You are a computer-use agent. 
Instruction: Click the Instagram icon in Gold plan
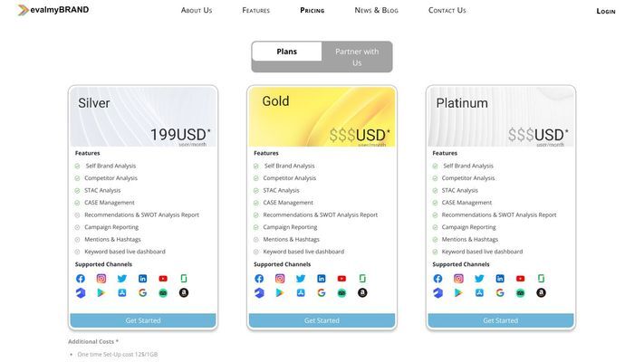(280, 279)
